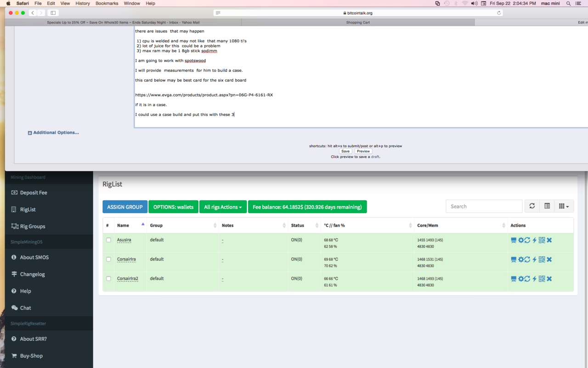Show QR code icon for CorsairIra rig

point(542,259)
